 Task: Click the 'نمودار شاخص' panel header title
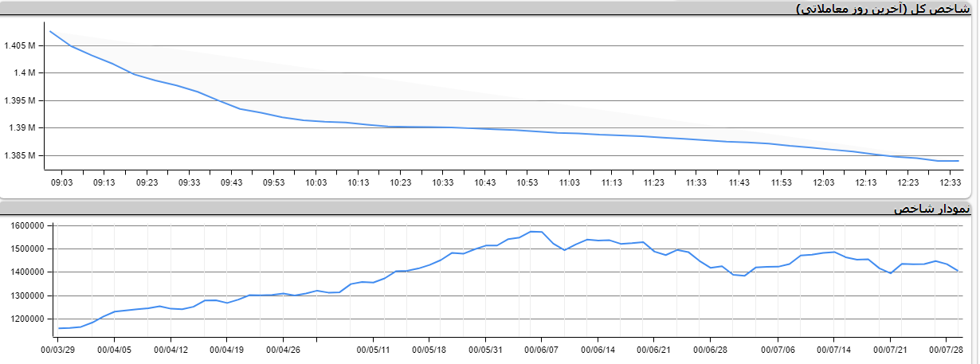(932, 209)
